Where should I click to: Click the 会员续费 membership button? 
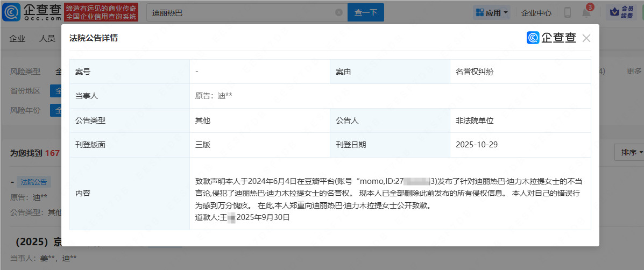coord(621,12)
